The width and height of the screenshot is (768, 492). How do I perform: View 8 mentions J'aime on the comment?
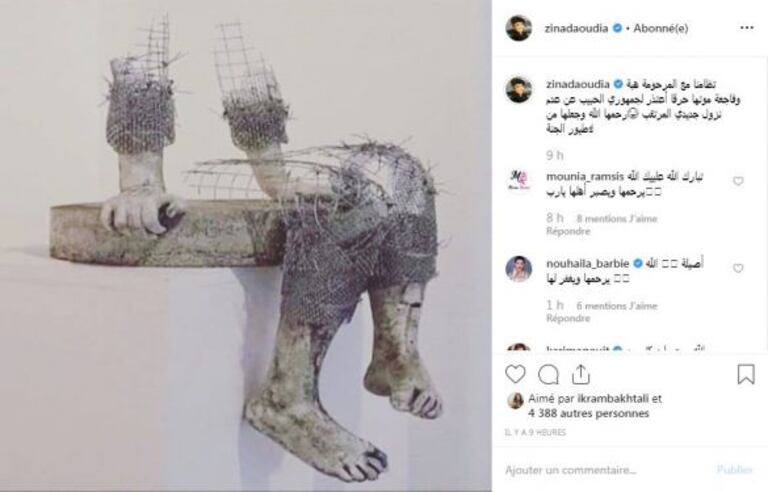617,219
